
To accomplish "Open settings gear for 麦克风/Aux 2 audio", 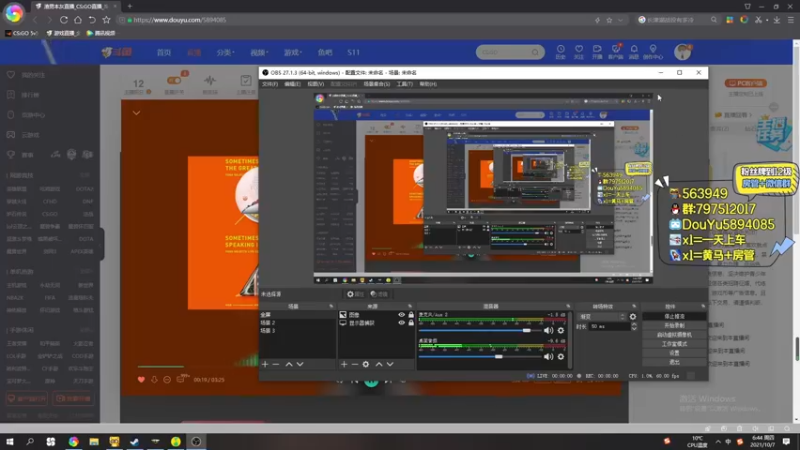I will pos(561,331).
